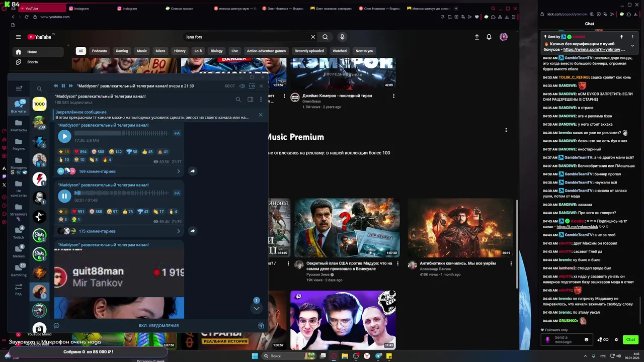Open Twitch folder in Telegram
644x362 pixels.
[19, 232]
